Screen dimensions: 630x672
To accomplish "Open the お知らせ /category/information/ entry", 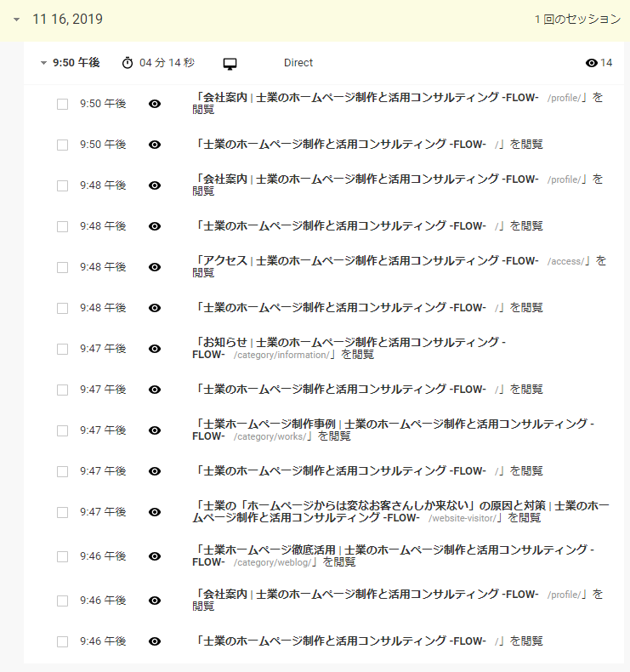I will pyautogui.click(x=349, y=349).
